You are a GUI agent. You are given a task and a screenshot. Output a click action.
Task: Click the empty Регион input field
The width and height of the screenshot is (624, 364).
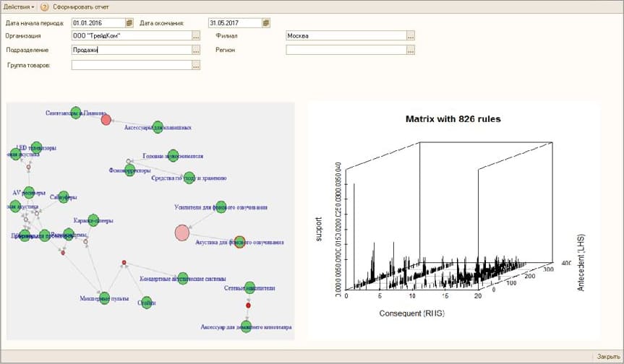click(346, 51)
